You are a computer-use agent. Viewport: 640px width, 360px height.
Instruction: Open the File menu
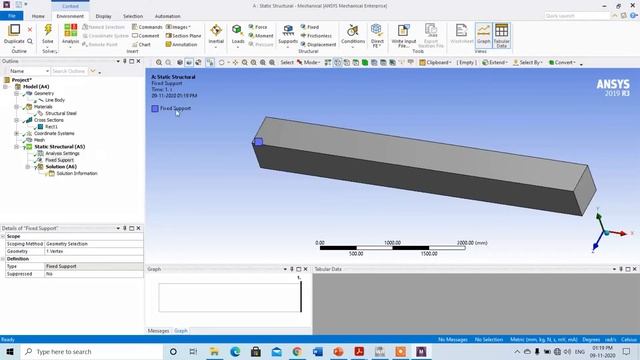11,16
